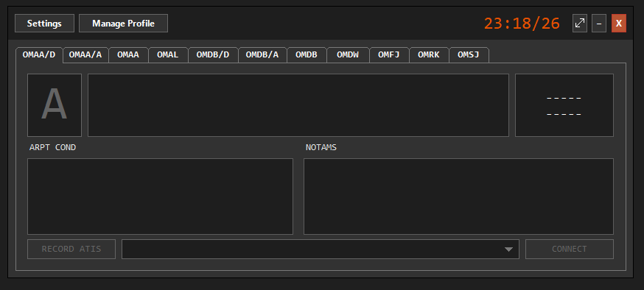Select the OMFJ tab
This screenshot has height=290, width=644.
(x=389, y=55)
